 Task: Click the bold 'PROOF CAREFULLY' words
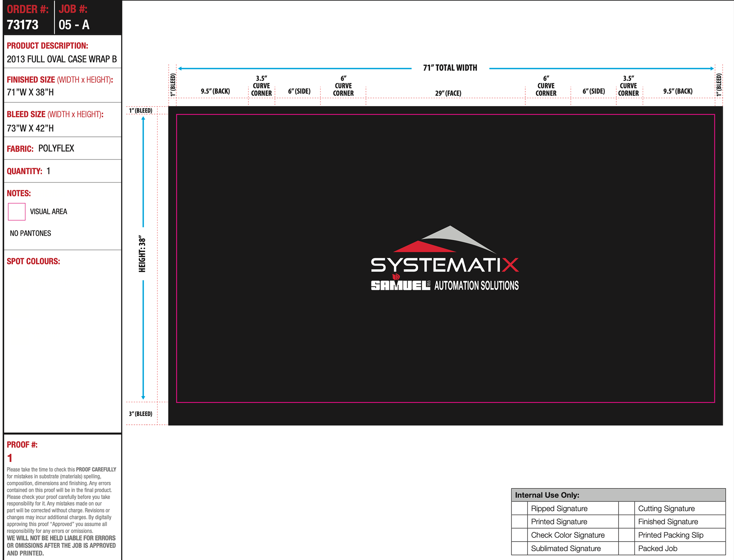pos(96,469)
